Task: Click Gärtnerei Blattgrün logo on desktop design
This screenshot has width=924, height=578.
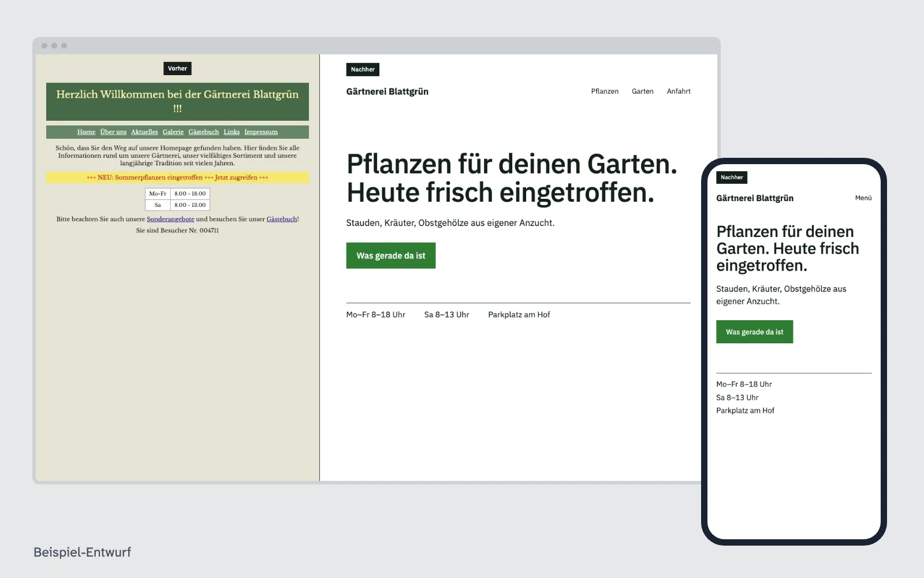Action: pos(388,91)
